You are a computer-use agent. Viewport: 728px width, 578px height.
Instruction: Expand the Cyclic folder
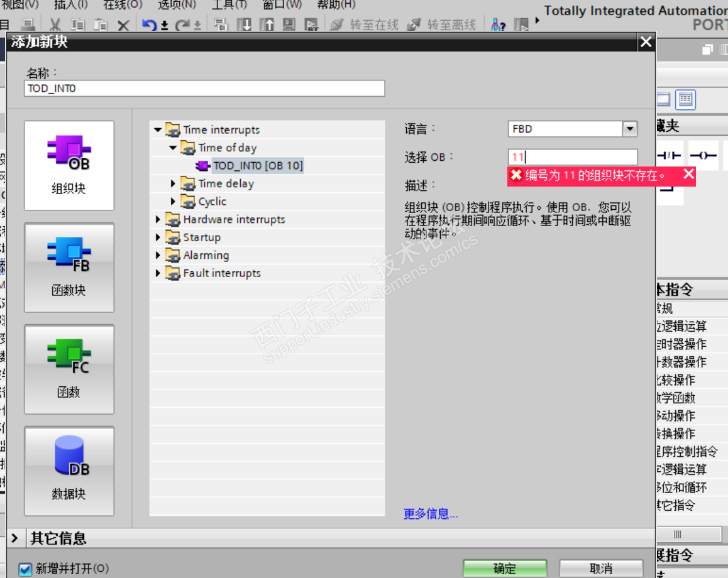(x=173, y=201)
